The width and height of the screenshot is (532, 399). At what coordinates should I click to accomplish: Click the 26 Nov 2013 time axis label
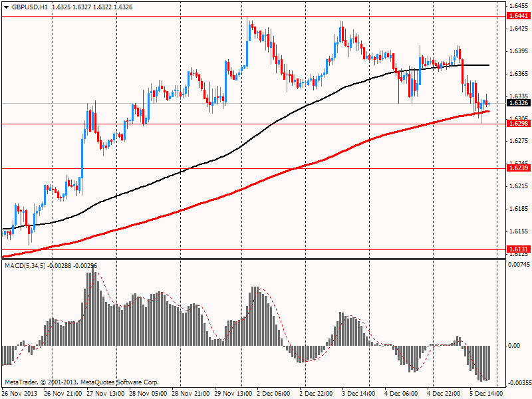pyautogui.click(x=20, y=394)
